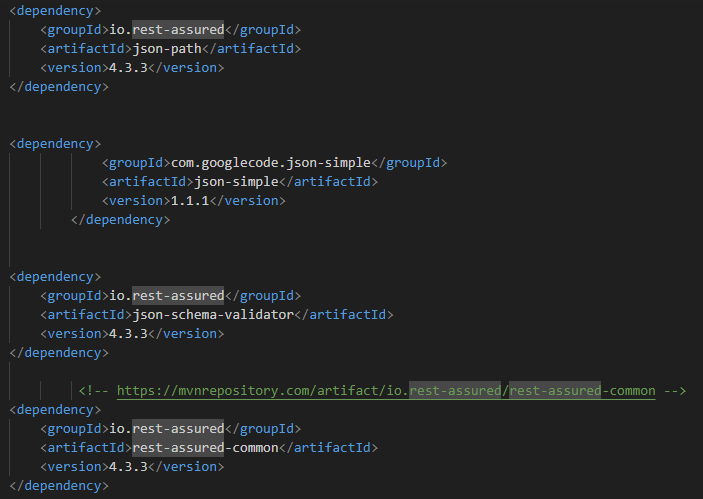
Task: Click the last closing dependency tag
Action: pos(58,485)
